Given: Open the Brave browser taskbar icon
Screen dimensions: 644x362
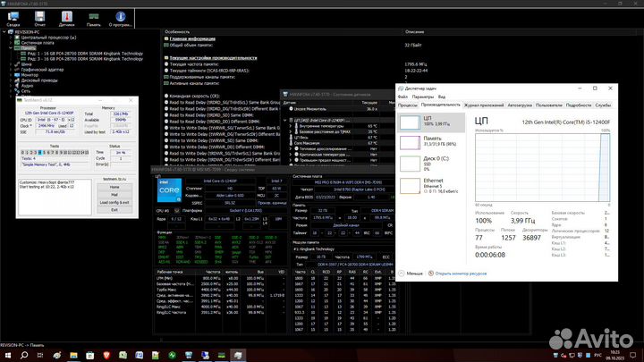Looking at the screenshot, I should pyautogui.click(x=106, y=355).
